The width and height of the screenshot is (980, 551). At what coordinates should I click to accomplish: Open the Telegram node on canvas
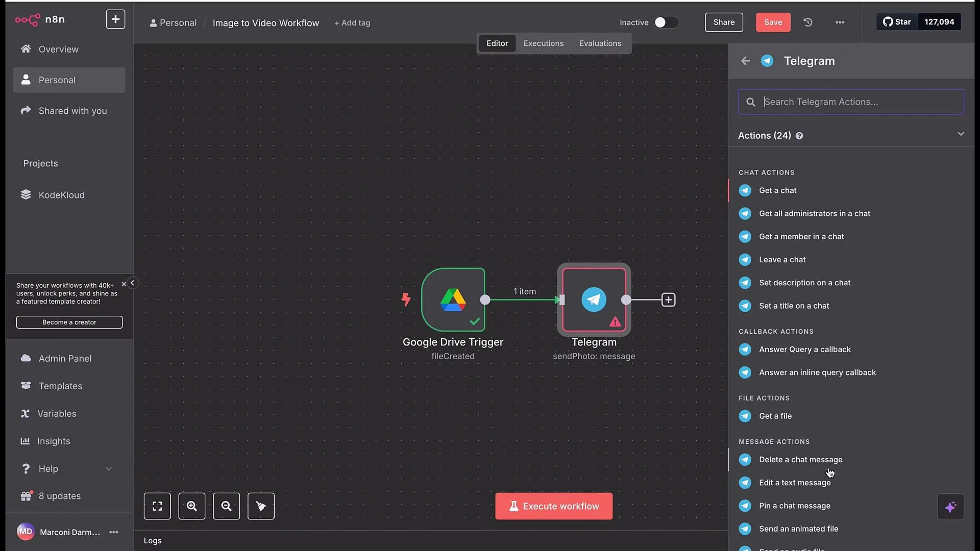(594, 300)
